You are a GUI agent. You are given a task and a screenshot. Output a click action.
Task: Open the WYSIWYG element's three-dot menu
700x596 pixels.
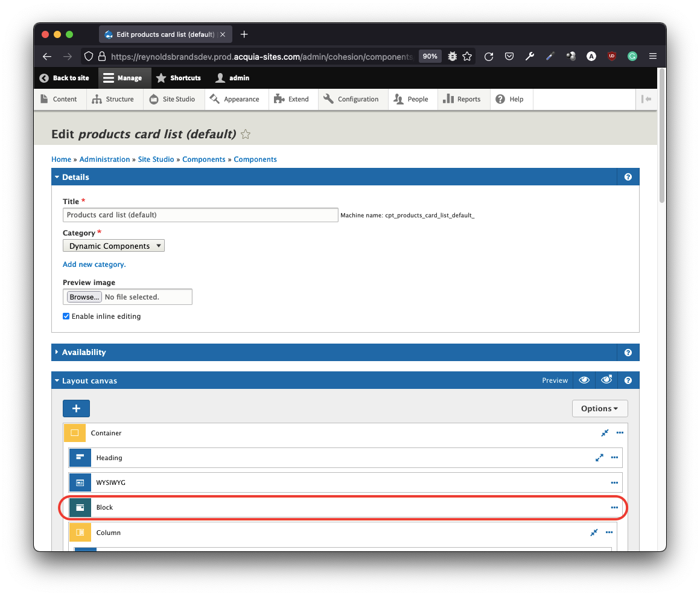(x=614, y=482)
